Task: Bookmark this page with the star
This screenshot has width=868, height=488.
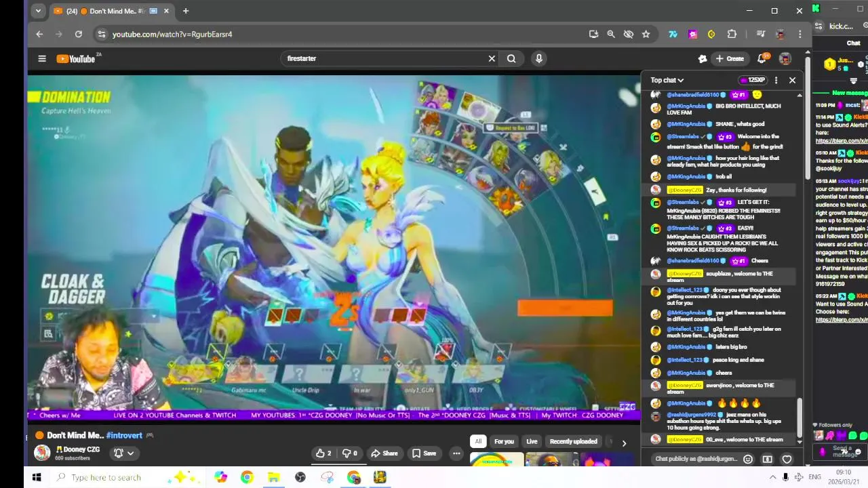Action: click(646, 34)
